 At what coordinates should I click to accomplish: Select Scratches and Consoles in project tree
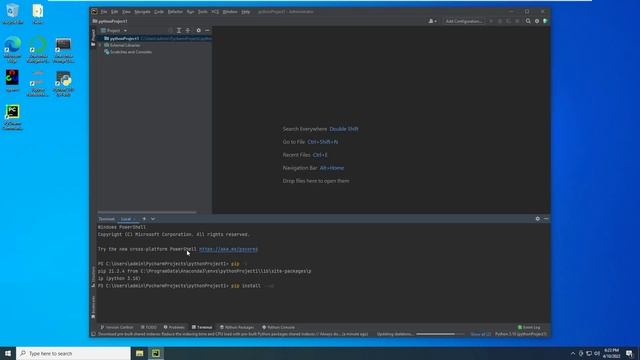click(x=128, y=52)
